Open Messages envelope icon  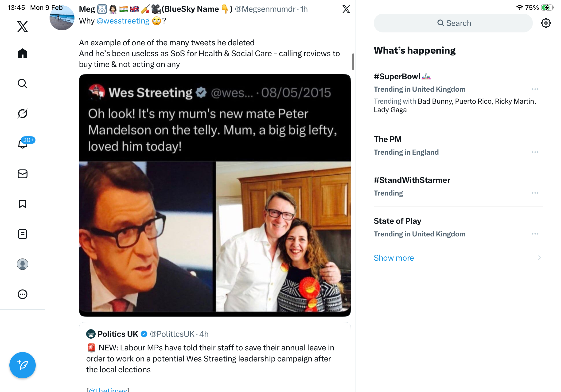tap(23, 174)
